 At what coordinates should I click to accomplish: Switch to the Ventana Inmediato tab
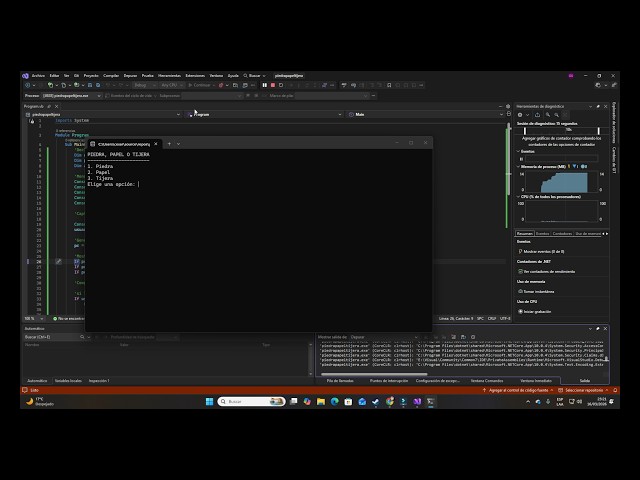pos(536,380)
